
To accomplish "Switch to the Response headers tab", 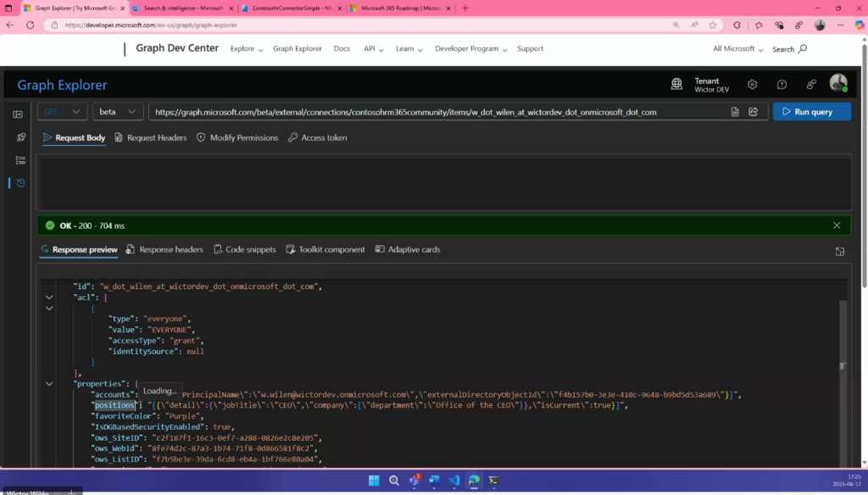I will 165,250.
